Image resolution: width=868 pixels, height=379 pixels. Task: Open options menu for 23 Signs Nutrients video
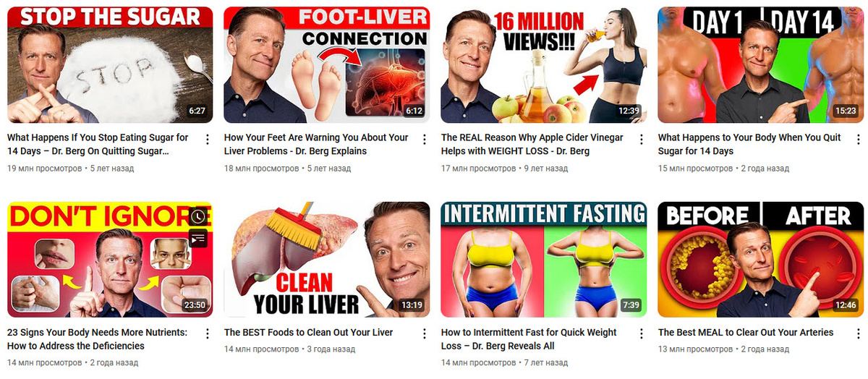pos(208,334)
